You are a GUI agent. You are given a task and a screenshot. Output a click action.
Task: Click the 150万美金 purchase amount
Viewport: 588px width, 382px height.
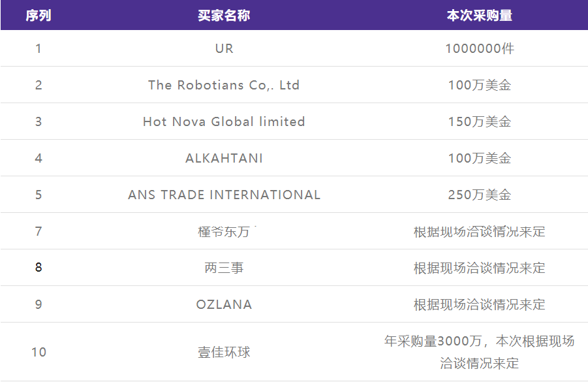click(x=480, y=121)
